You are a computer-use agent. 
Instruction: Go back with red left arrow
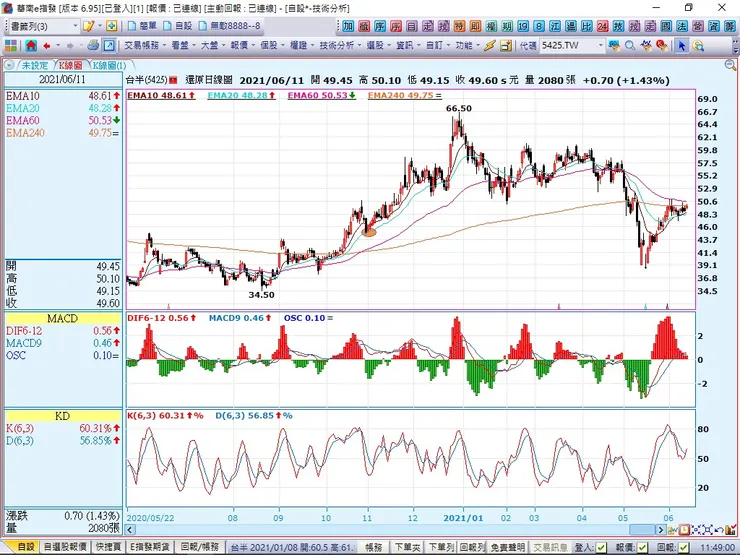pos(46,46)
